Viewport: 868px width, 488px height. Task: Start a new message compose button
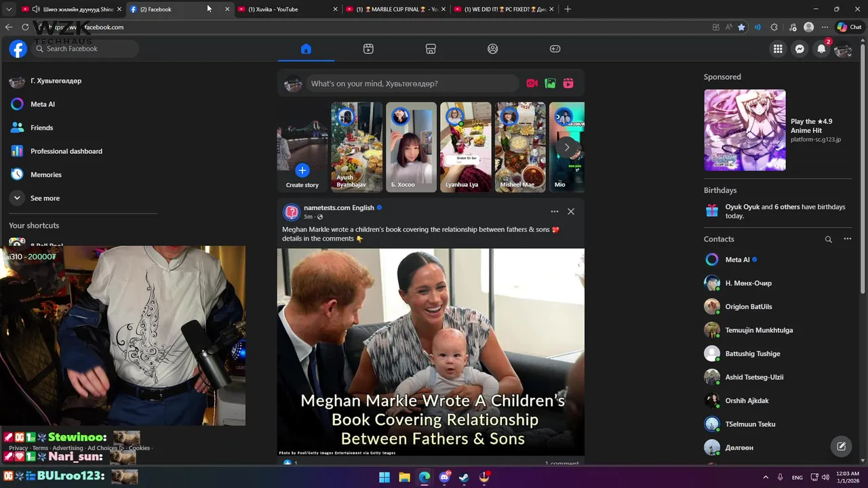coord(841,446)
